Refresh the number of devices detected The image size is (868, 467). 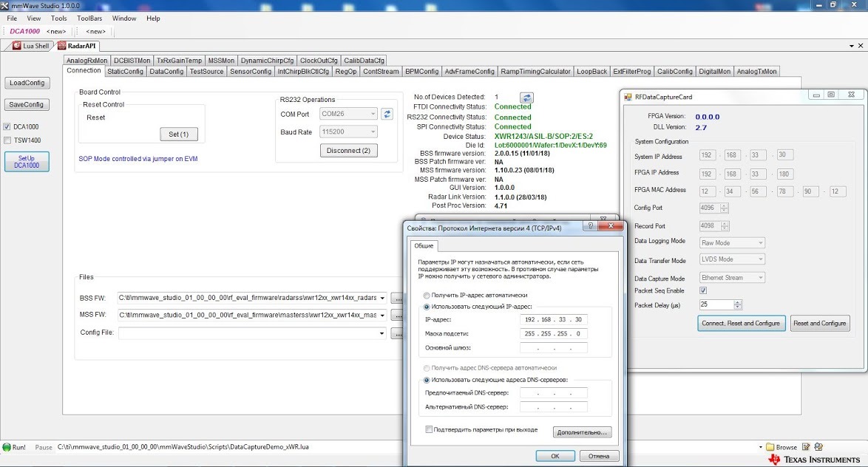526,98
